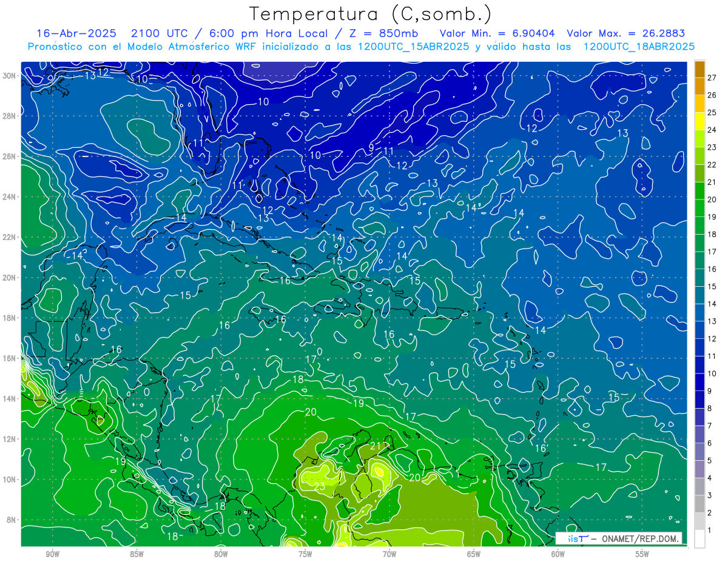Click the '23' contour label on the map
The image size is (728, 562).
point(319,486)
